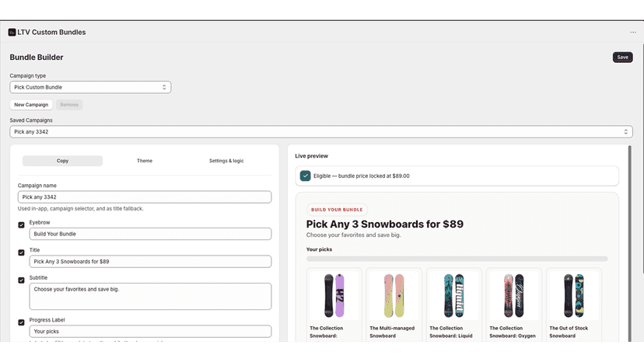Image resolution: width=644 pixels, height=362 pixels.
Task: Click The Out of Stock Snowboard name
Action: (x=569, y=332)
